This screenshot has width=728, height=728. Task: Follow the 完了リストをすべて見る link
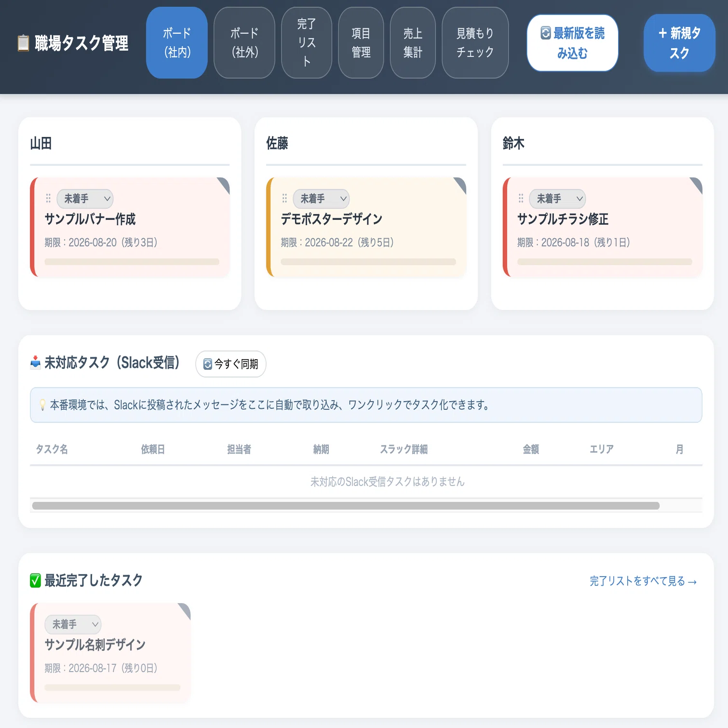tap(643, 581)
